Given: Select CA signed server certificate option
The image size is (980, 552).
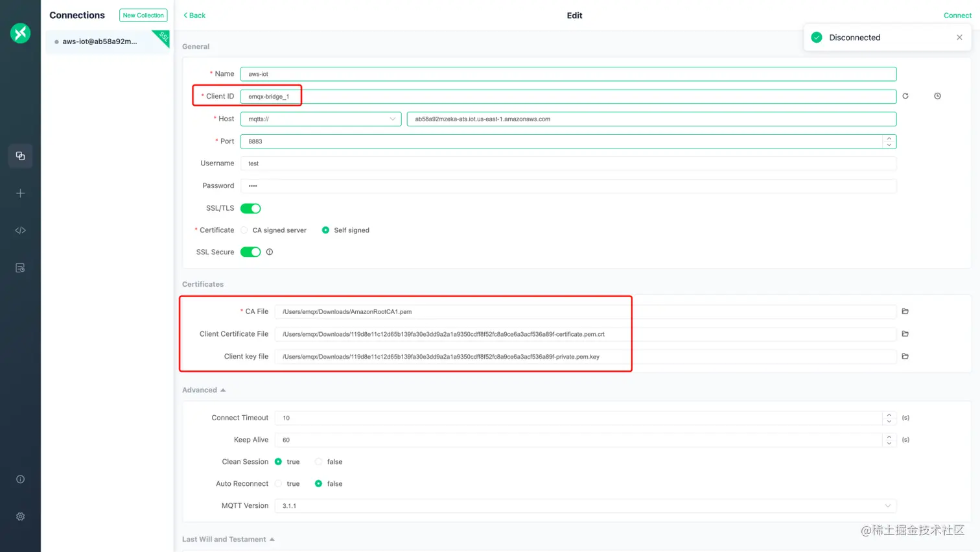Looking at the screenshot, I should coord(274,230).
